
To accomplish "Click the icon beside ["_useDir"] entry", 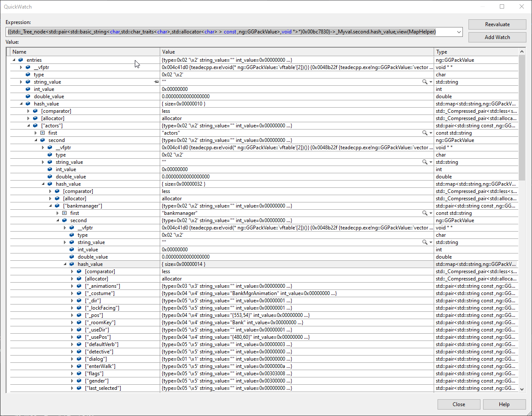I will (79, 330).
